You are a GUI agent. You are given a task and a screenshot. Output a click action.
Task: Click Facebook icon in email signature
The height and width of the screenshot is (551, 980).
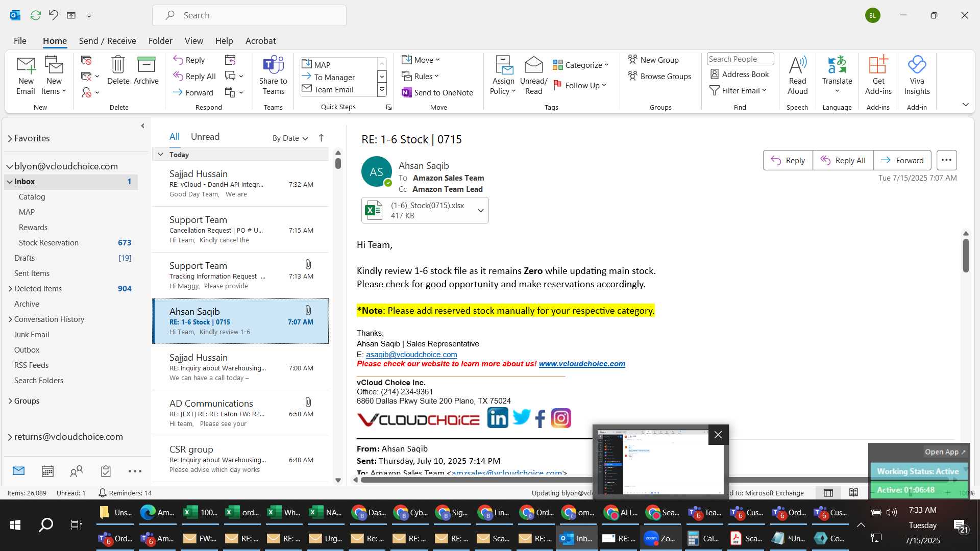click(x=540, y=419)
